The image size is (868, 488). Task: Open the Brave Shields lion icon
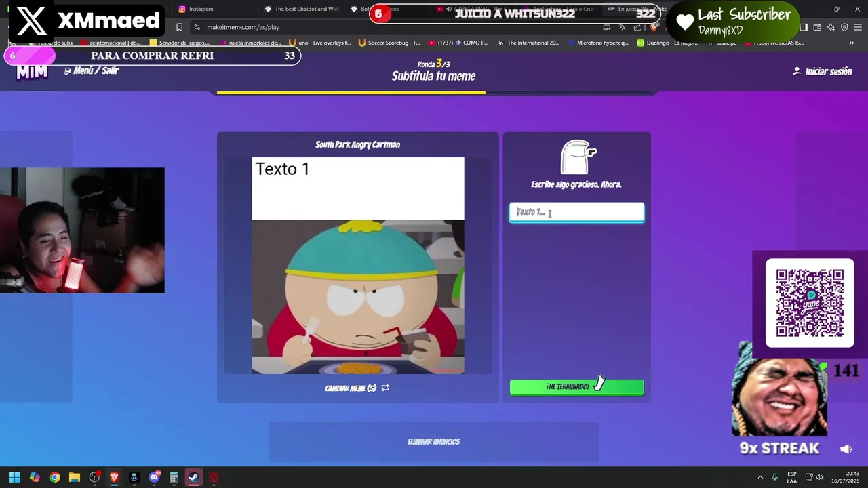point(654,27)
